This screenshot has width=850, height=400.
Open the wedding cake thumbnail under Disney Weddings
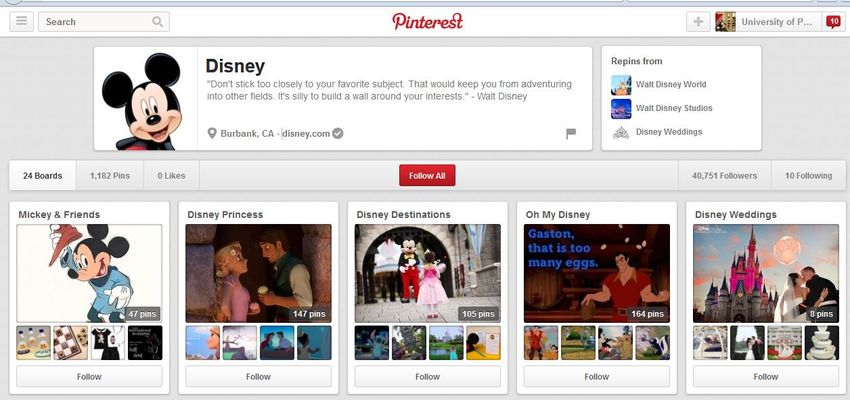pyautogui.click(x=822, y=343)
